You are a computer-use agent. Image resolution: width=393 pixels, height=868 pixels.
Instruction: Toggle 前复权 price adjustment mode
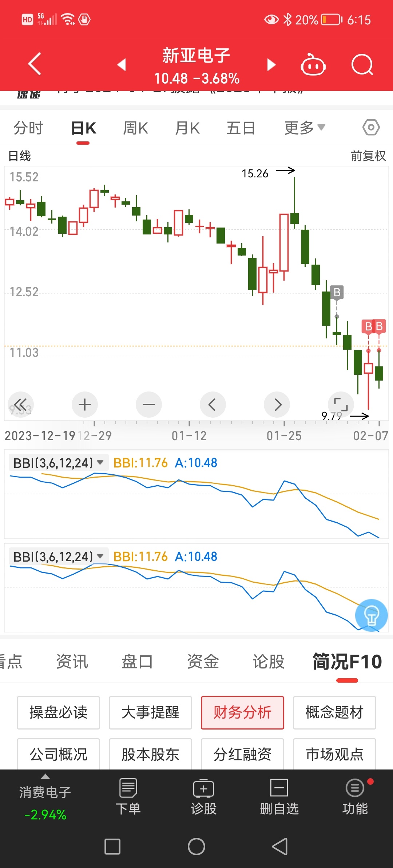(368, 156)
